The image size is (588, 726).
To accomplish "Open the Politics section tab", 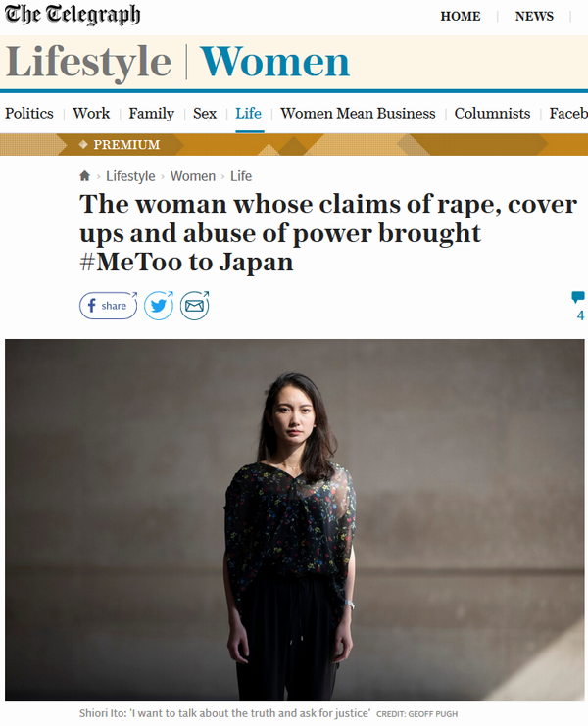I will click(x=29, y=114).
